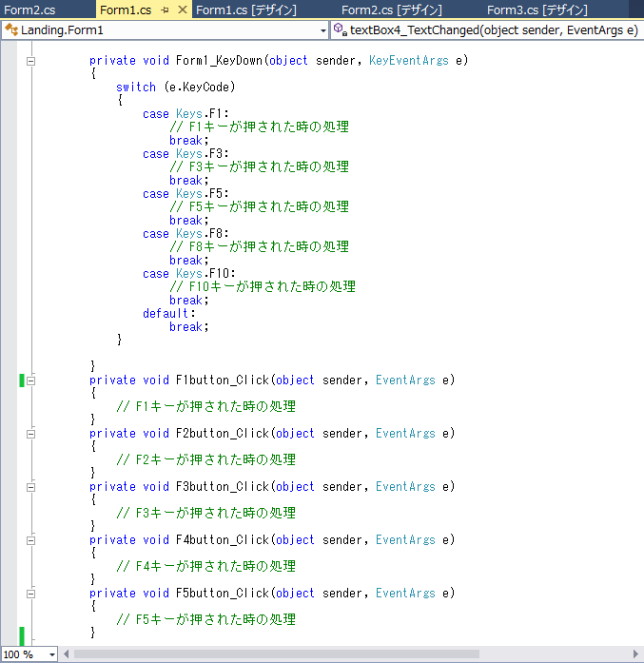Click the F2キーが押された時の処理 comment

[x=205, y=459]
